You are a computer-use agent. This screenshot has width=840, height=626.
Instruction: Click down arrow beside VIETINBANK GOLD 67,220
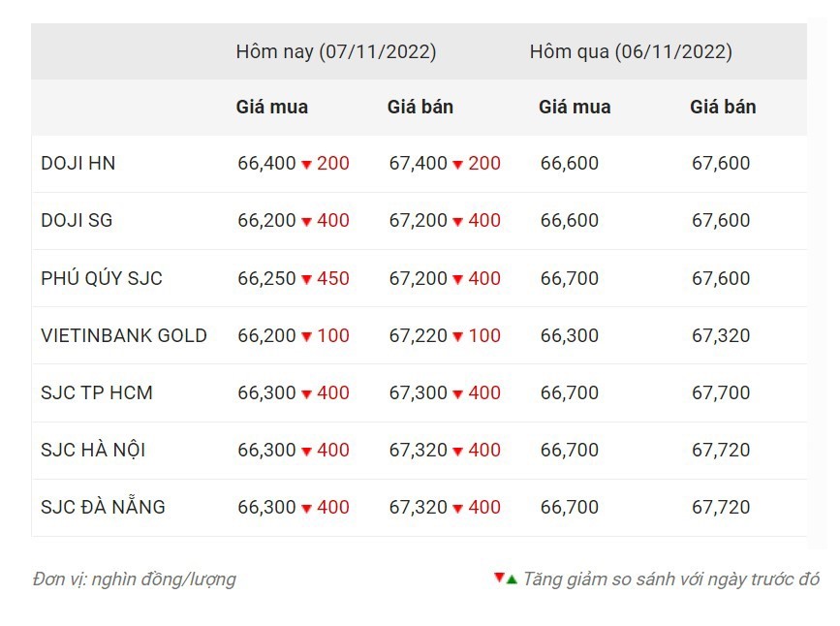457,337
